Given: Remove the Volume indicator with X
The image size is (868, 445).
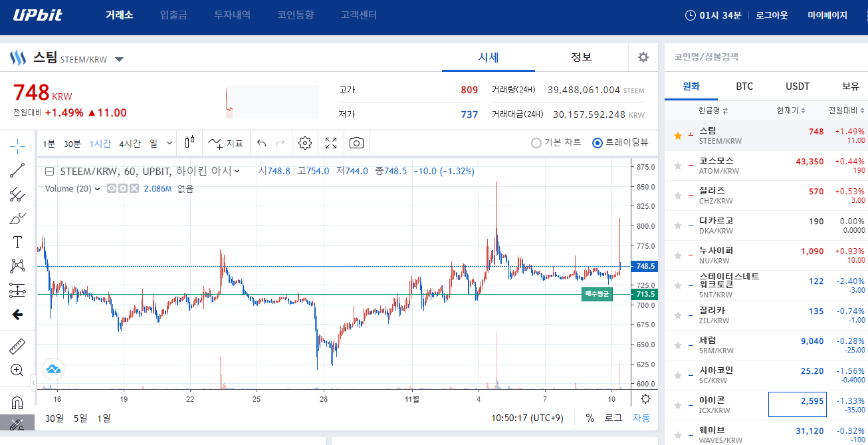Looking at the screenshot, I should click(134, 189).
